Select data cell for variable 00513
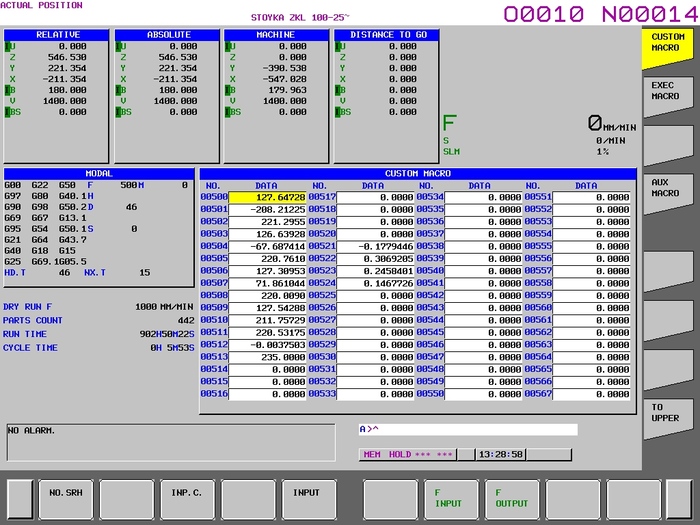Viewport: 700px width, 525px height. tap(267, 357)
